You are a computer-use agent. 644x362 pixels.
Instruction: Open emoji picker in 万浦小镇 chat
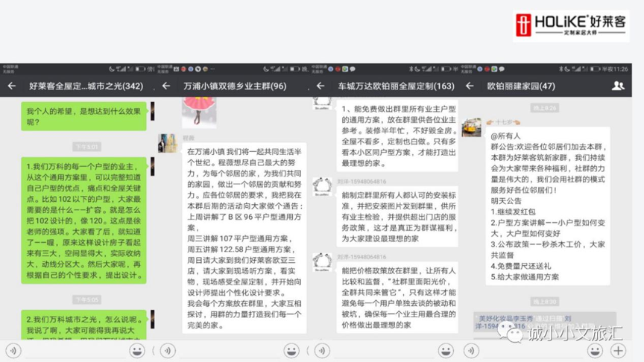click(291, 351)
